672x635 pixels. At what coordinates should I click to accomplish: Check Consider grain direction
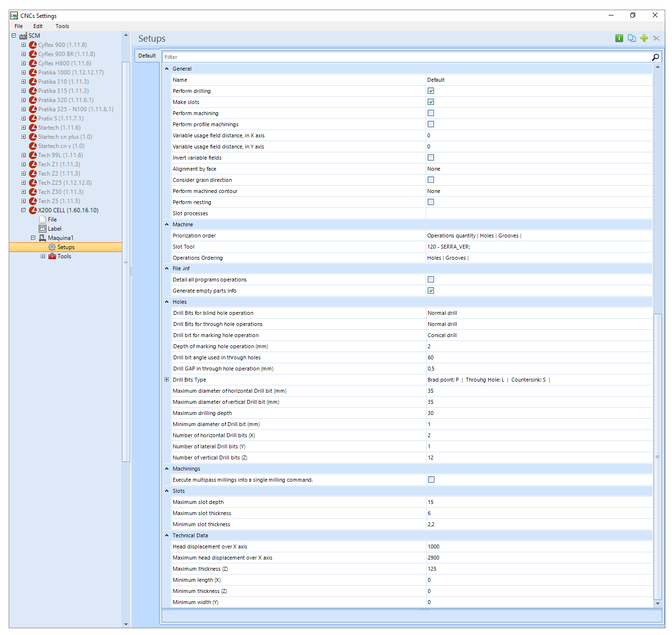click(x=431, y=180)
